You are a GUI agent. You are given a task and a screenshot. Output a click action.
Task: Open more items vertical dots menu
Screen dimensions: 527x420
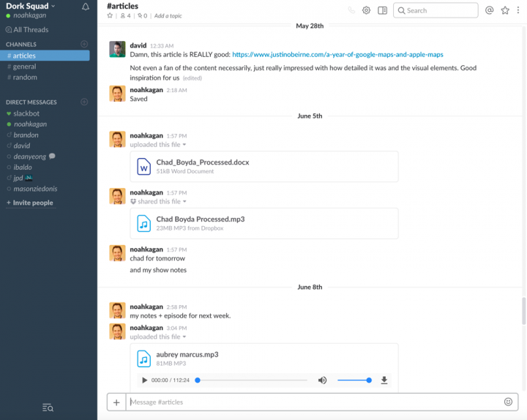518,10
